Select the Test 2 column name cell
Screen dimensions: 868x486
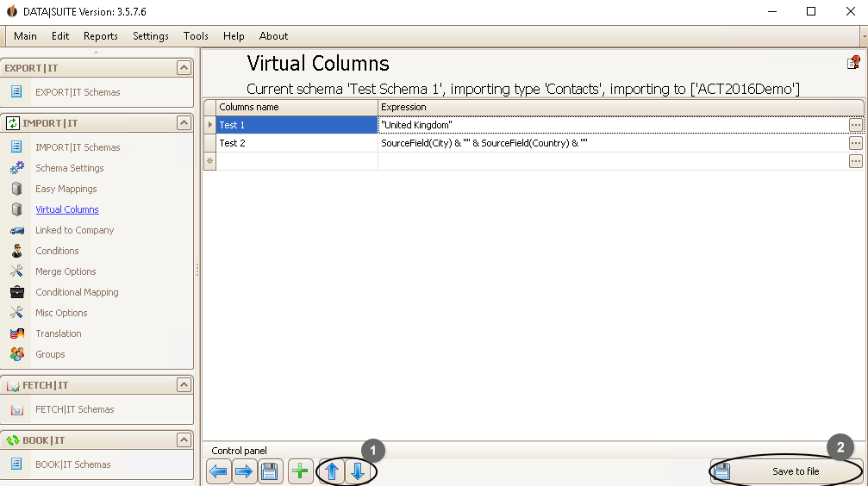pyautogui.click(x=297, y=143)
